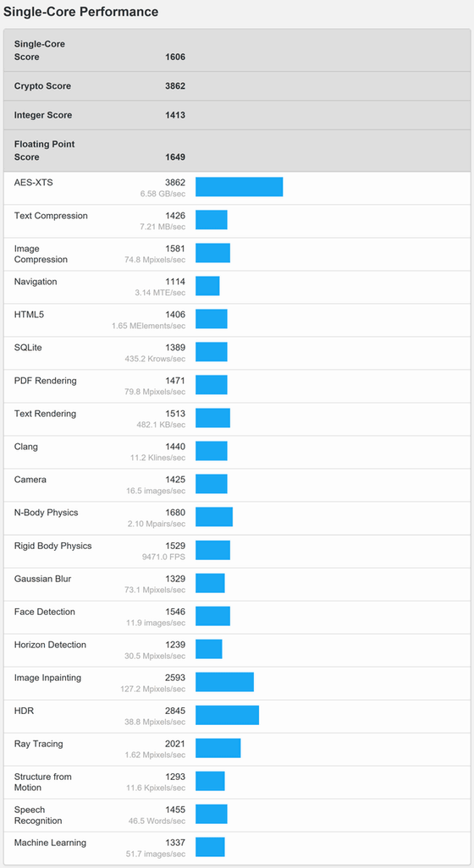This screenshot has height=868, width=474.
Task: Click the Text Compression label
Action: click(x=51, y=216)
